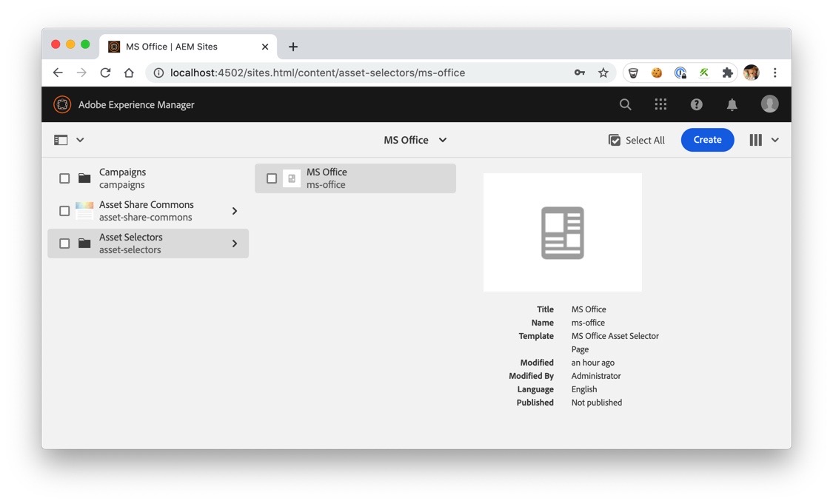833x504 pixels.
Task: Click the 'MS Office' title value in details
Action: coord(589,309)
